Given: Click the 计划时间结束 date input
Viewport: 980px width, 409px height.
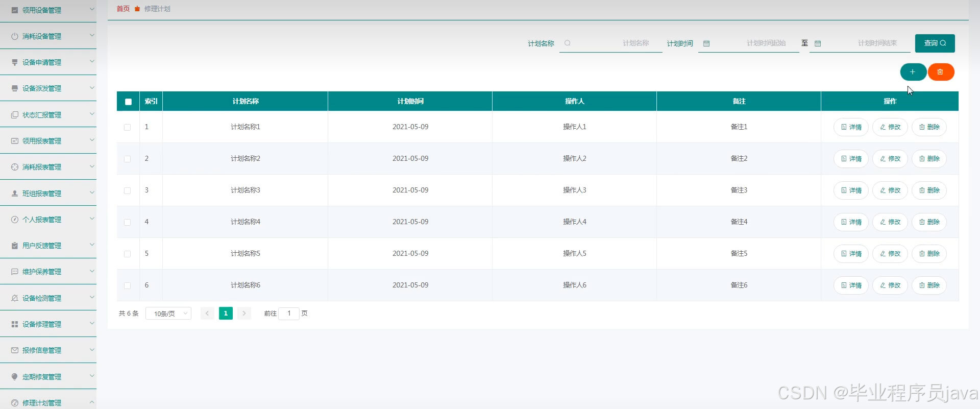Looking at the screenshot, I should coord(860,43).
